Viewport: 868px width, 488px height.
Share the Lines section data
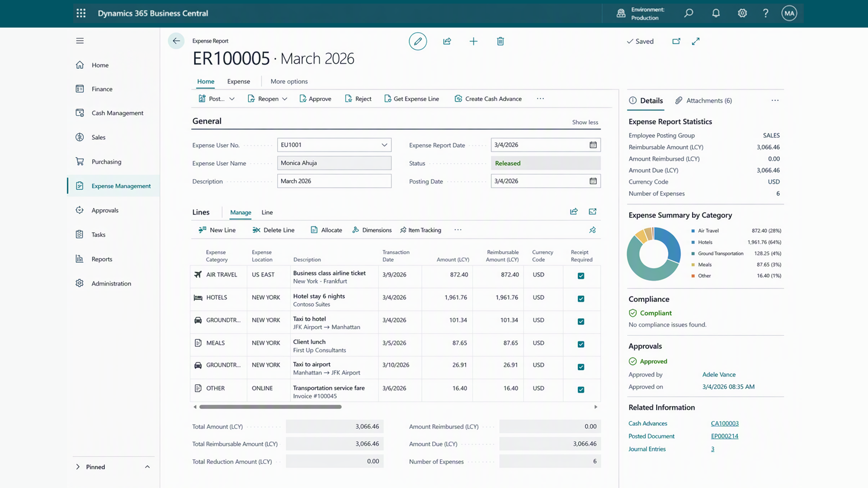coord(574,211)
